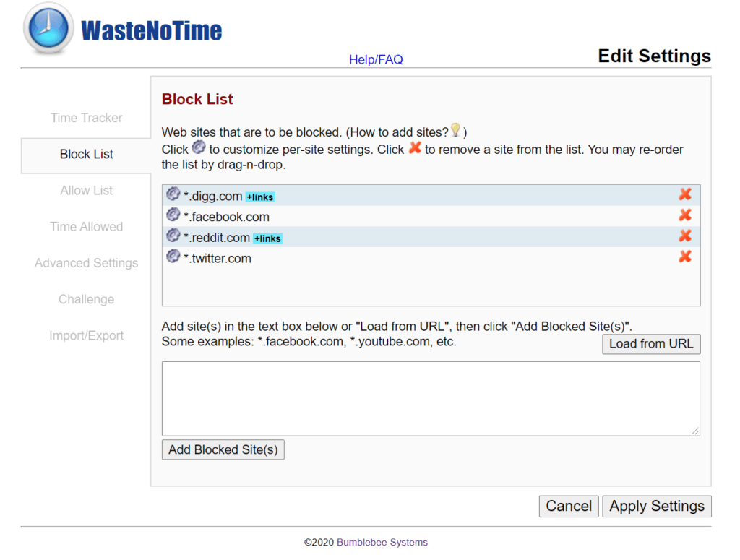740x560 pixels.
Task: Click the Load from URL button
Action: pyautogui.click(x=651, y=344)
